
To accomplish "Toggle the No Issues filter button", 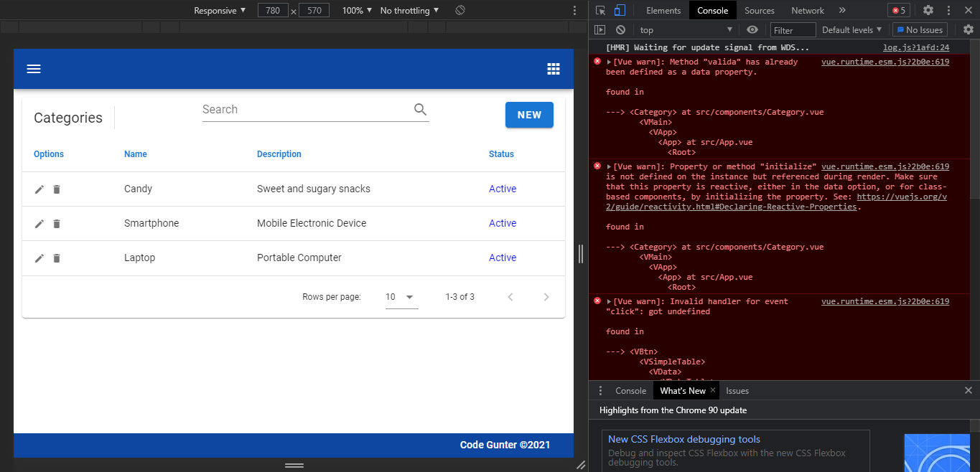I will [920, 29].
